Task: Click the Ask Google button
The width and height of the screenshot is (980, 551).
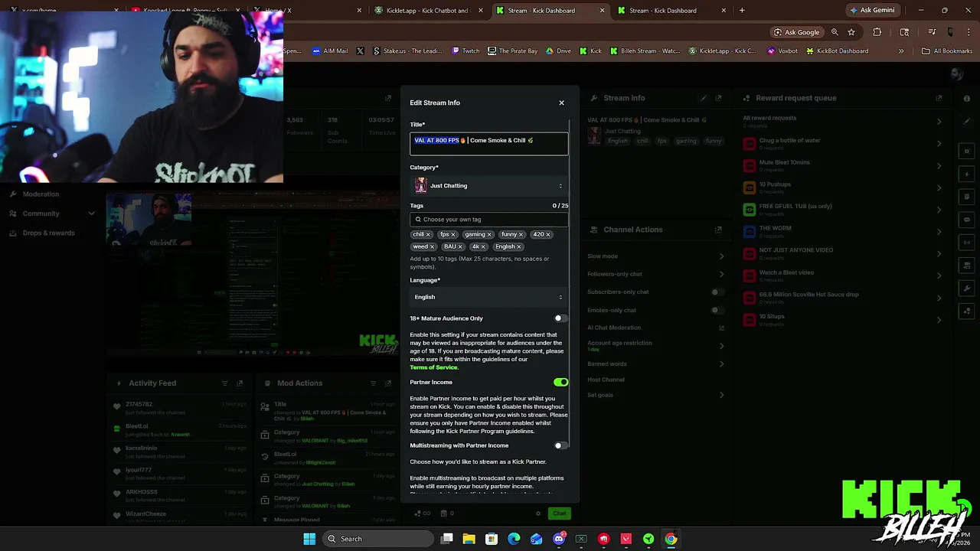Action: click(797, 32)
